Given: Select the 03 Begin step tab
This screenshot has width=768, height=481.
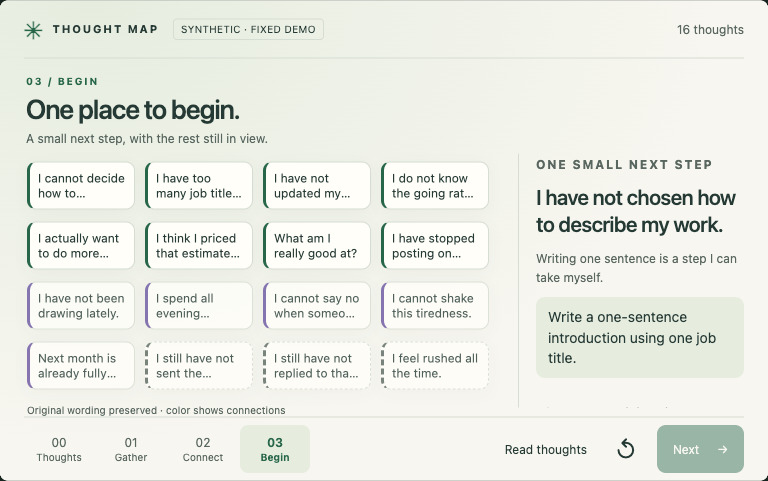Looking at the screenshot, I should (275, 449).
